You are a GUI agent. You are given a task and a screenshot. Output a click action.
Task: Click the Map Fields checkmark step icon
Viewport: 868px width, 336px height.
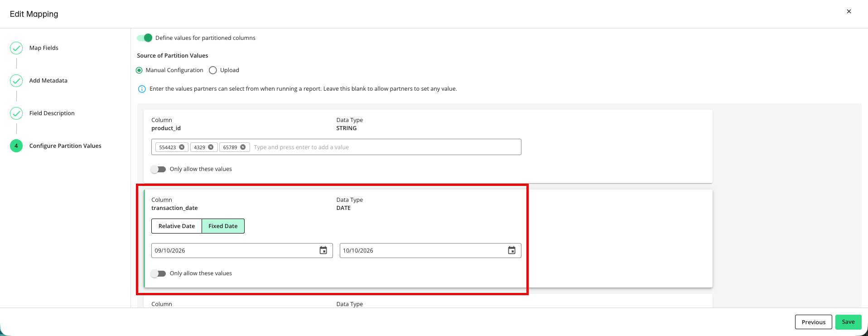[x=16, y=48]
